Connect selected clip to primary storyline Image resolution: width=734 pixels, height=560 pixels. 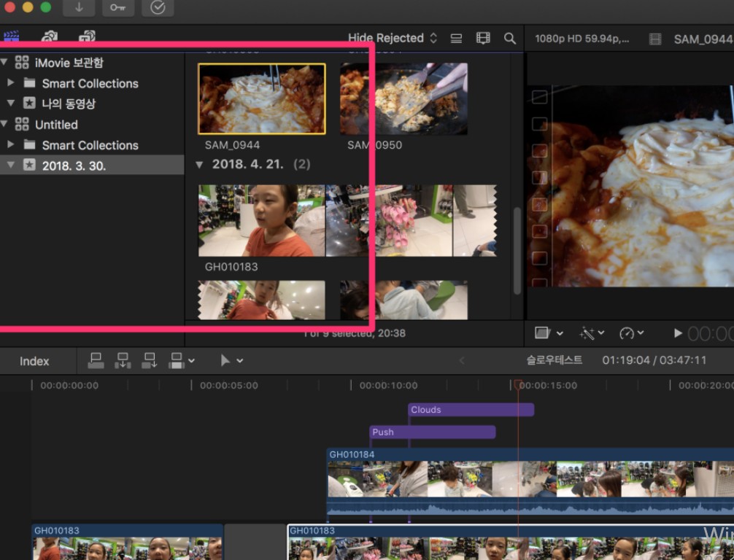pyautogui.click(x=96, y=360)
